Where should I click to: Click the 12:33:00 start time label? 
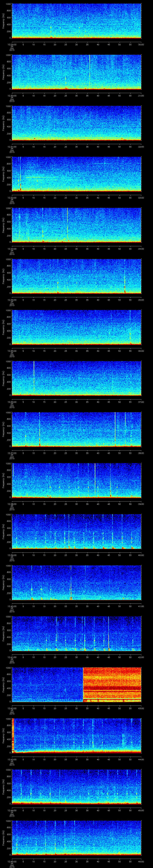(12, 249)
